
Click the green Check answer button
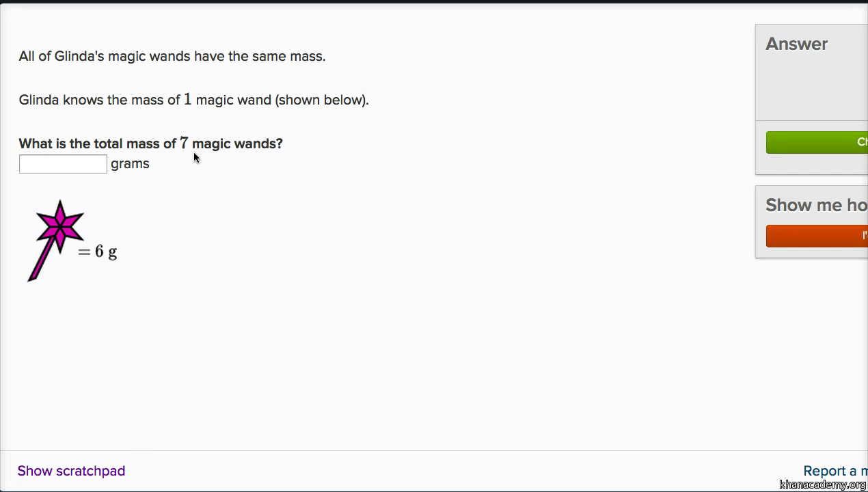coord(817,142)
